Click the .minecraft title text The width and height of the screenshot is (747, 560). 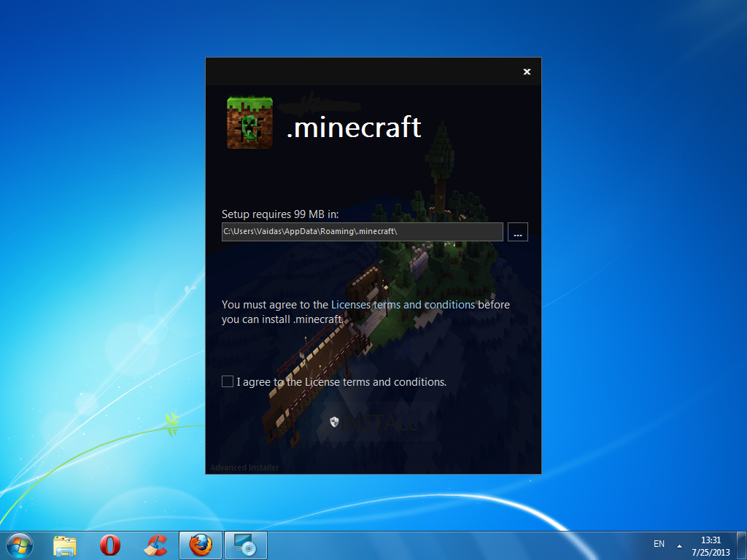[354, 127]
